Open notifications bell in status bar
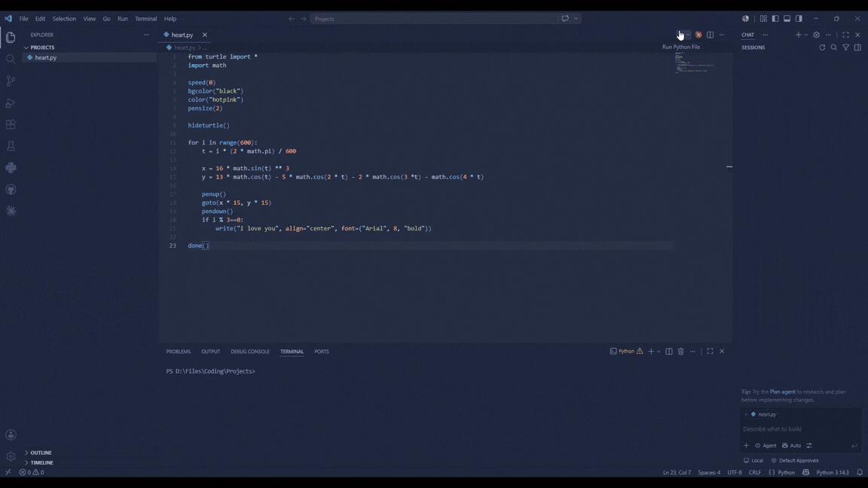Screen dimensions: 868x488 860,472
